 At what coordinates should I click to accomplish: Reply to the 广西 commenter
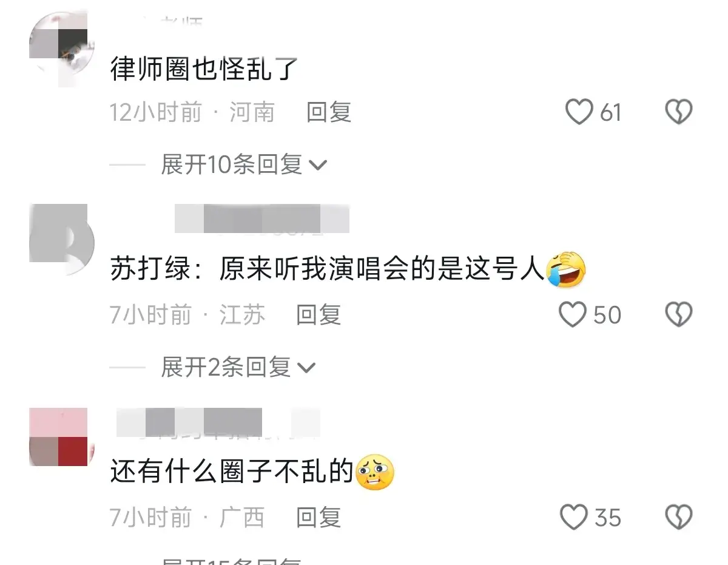(318, 518)
